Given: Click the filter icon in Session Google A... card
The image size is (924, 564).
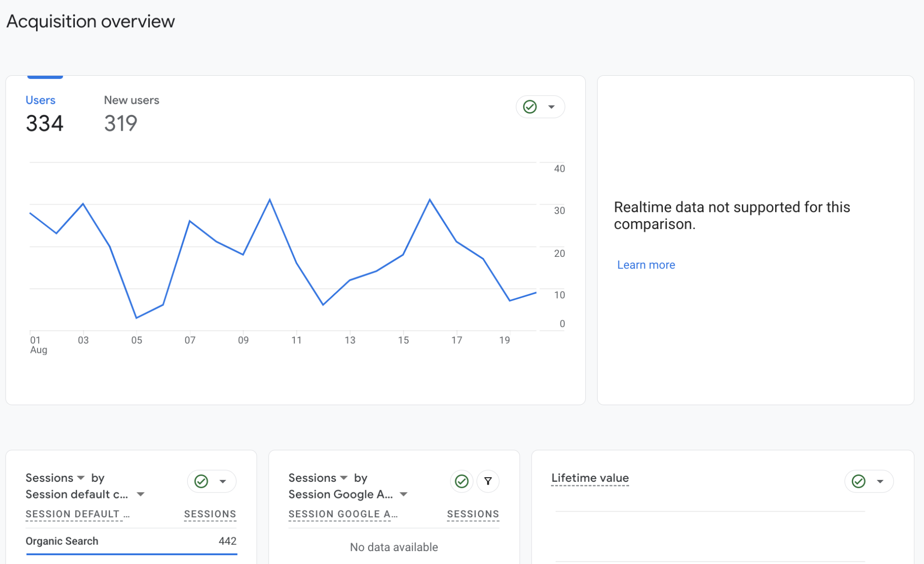Looking at the screenshot, I should (x=488, y=481).
